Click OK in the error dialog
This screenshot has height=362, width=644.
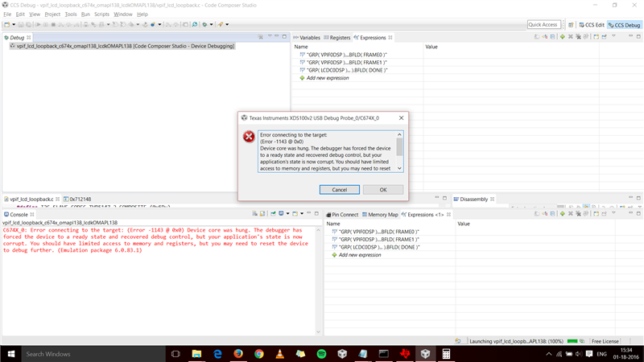click(383, 190)
